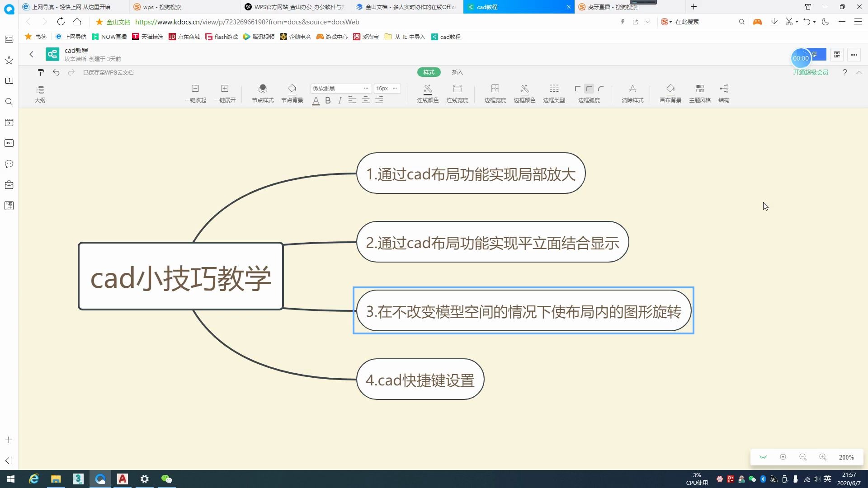Open 结构 structure layout options
868x488 pixels.
[724, 94]
